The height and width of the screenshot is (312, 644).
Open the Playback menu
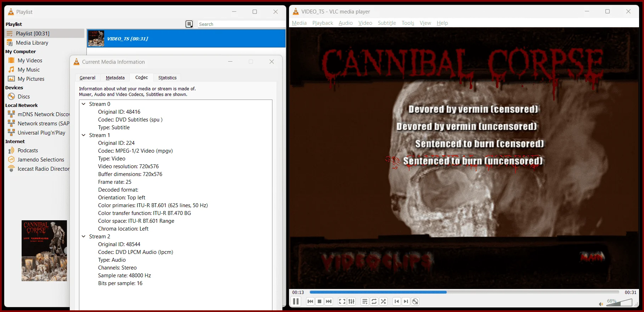click(x=323, y=23)
